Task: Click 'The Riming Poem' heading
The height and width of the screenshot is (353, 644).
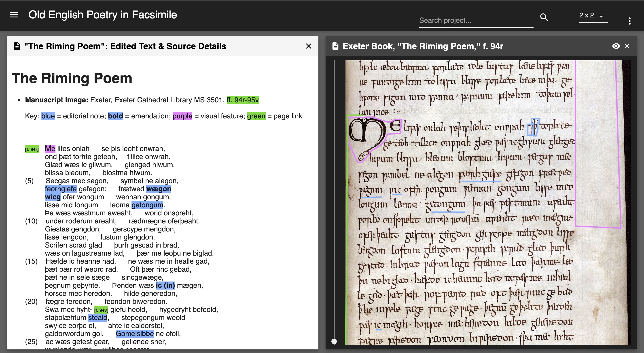Action: (x=72, y=78)
